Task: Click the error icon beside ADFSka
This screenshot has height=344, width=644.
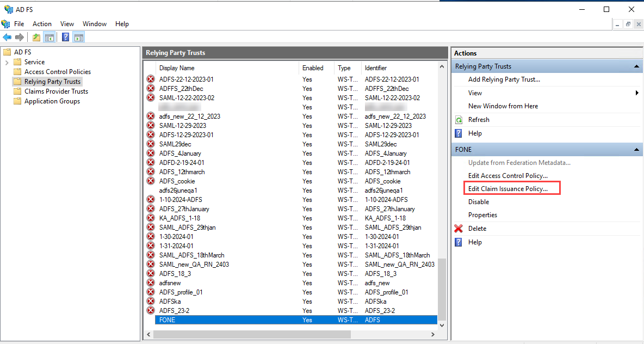Action: pos(151,301)
